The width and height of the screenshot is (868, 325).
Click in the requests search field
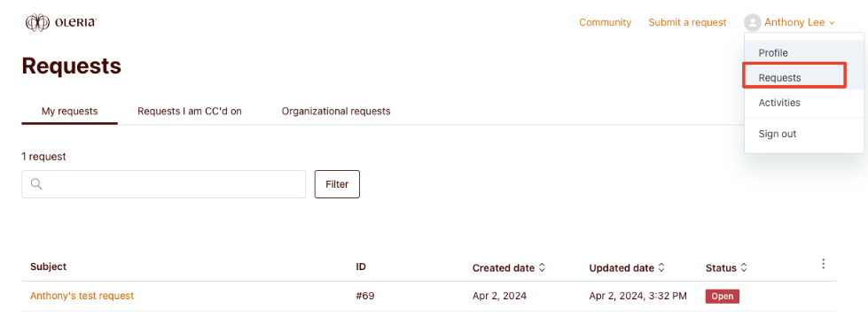(163, 184)
